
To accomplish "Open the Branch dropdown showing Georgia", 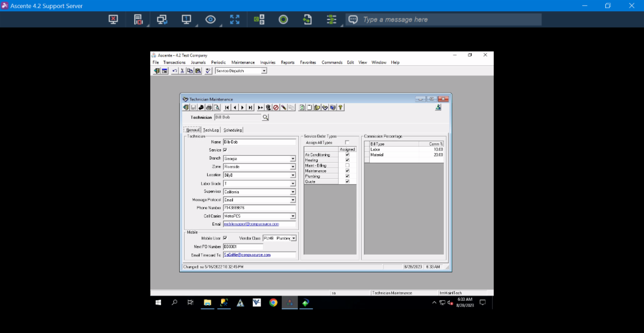I will 292,158.
